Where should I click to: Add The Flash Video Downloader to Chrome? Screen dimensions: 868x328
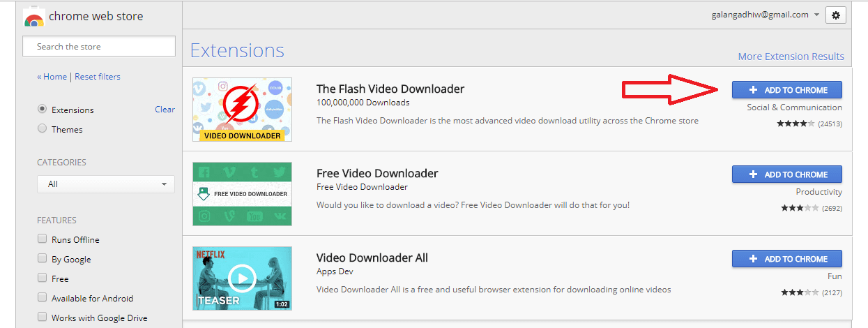point(787,90)
